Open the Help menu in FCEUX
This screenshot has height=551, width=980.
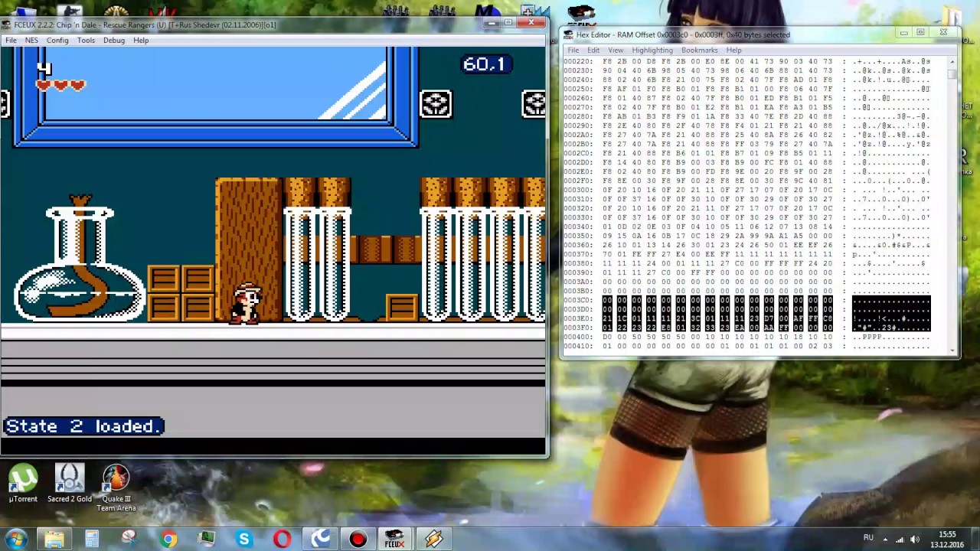click(x=141, y=41)
